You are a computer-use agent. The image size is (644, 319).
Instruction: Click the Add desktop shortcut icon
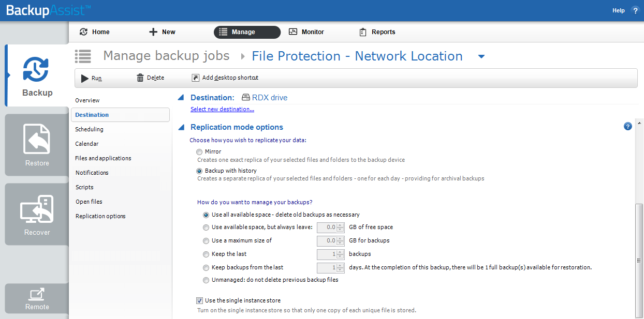[x=195, y=78]
